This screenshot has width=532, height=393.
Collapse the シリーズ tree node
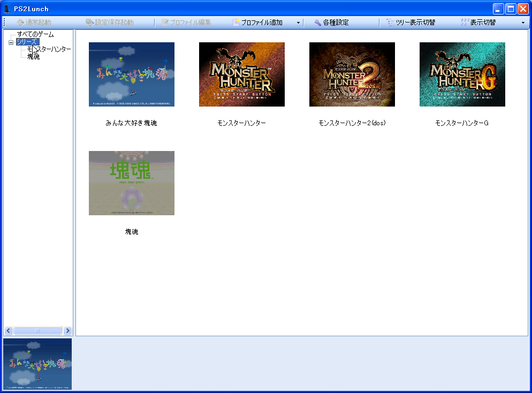(x=11, y=42)
